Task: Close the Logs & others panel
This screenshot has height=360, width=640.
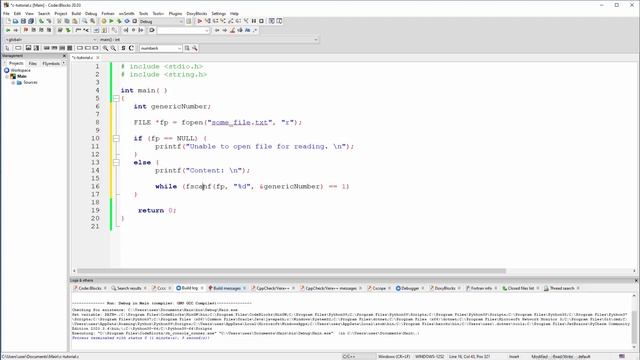Action: click(x=636, y=280)
